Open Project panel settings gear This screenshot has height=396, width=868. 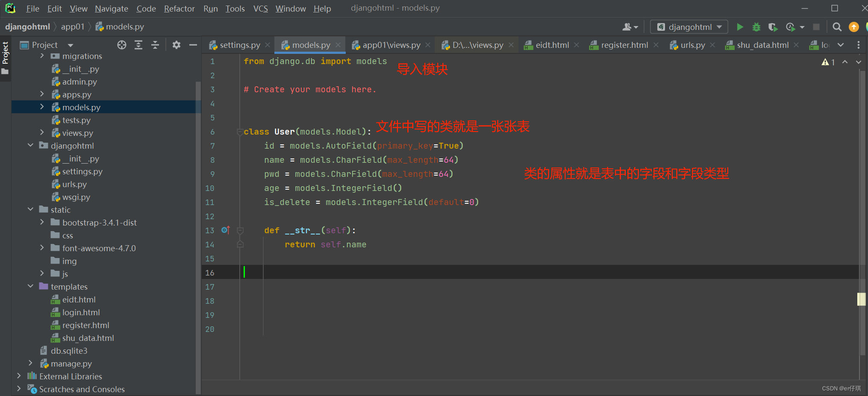[x=176, y=45]
